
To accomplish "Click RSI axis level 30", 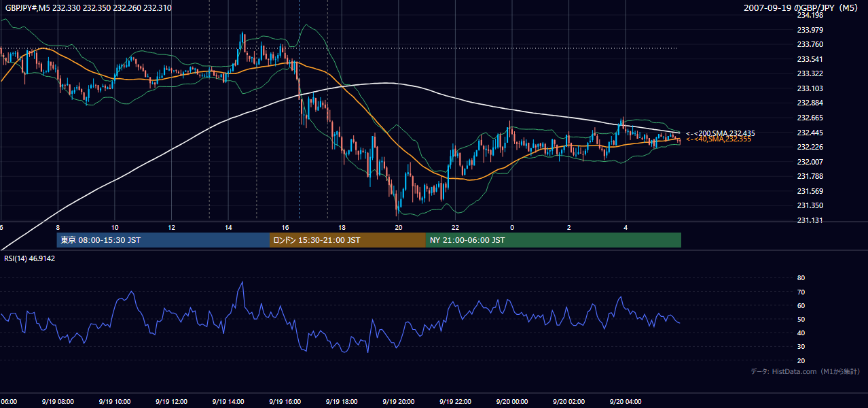I will (x=801, y=347).
